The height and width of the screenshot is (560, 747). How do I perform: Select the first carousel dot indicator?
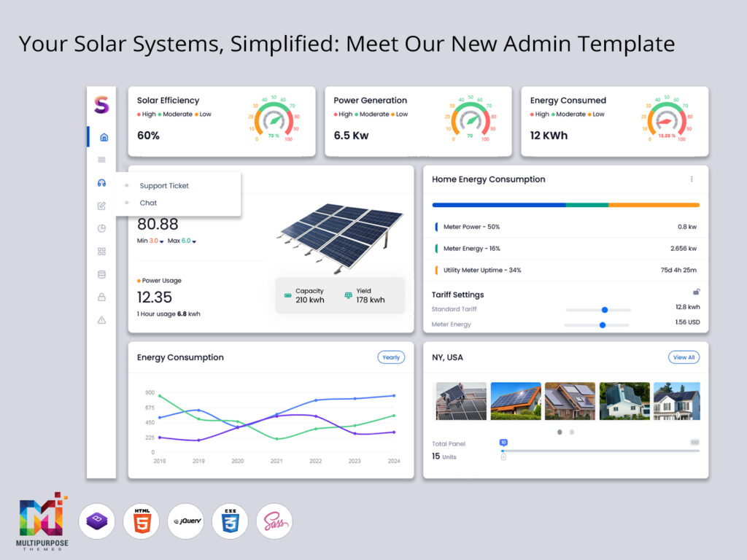click(x=560, y=432)
